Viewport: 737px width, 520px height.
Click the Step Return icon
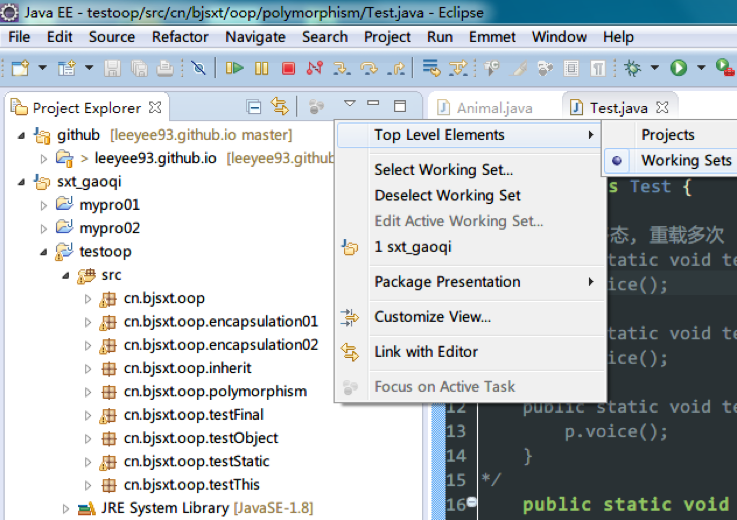coord(396,69)
